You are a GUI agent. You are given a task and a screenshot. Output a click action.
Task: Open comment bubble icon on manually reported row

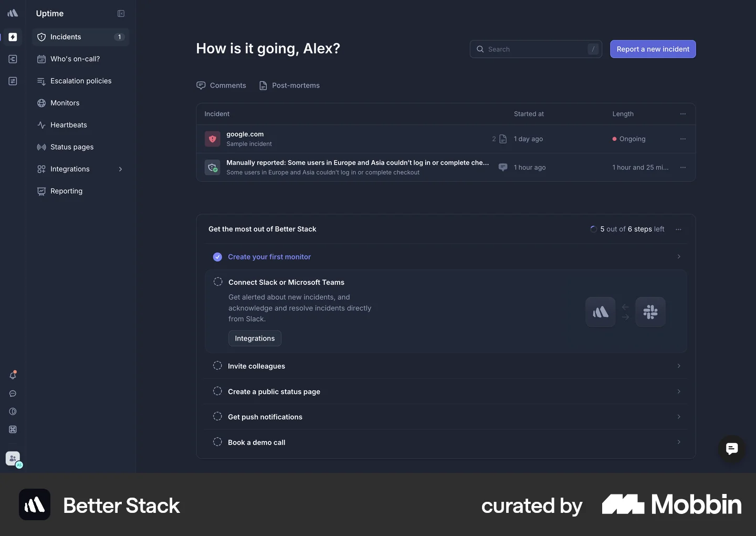502,167
